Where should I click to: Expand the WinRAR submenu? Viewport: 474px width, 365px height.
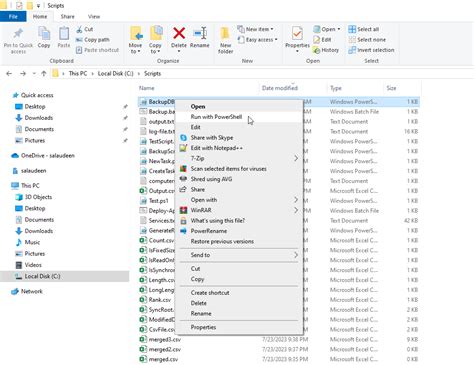coord(239,210)
